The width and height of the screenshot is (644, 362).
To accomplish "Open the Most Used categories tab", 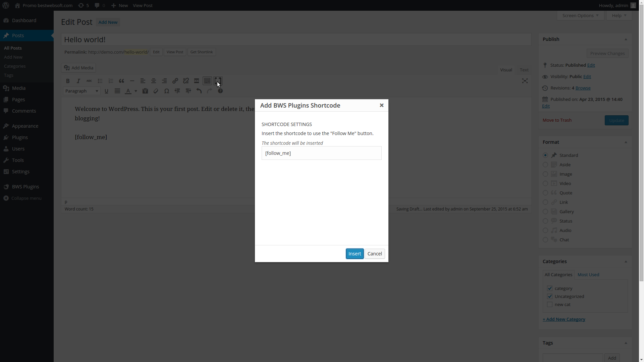I will click(588, 275).
